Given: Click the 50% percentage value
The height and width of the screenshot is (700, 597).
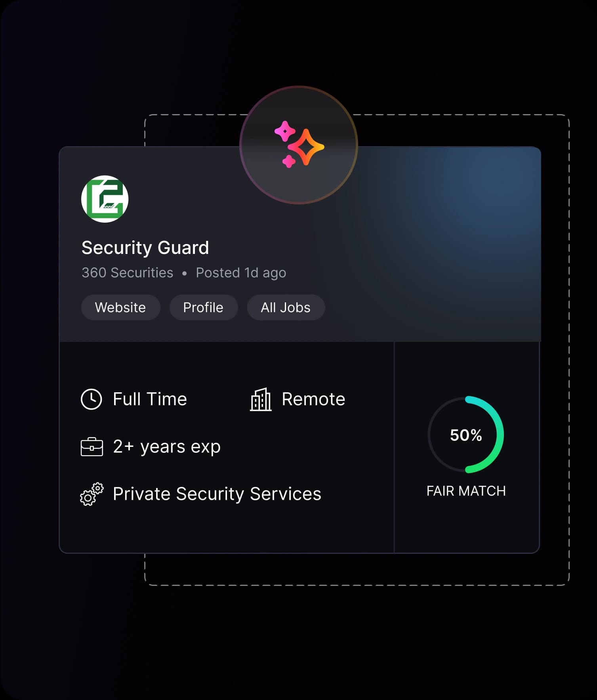Looking at the screenshot, I should point(466,435).
